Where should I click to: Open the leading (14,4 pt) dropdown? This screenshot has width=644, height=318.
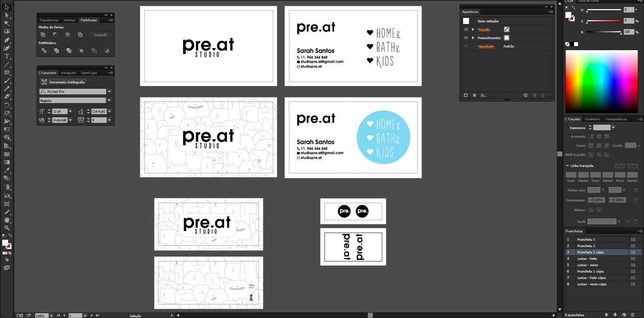(x=109, y=111)
